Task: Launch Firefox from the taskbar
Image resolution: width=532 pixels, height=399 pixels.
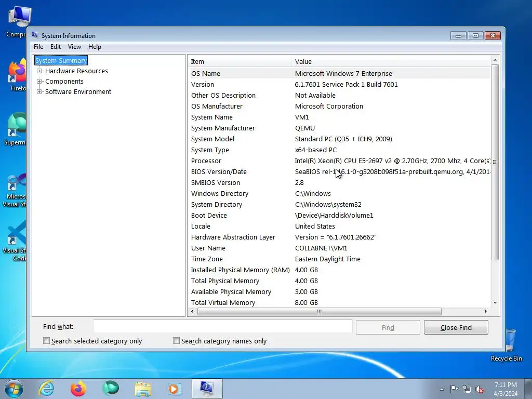Action: click(78, 389)
